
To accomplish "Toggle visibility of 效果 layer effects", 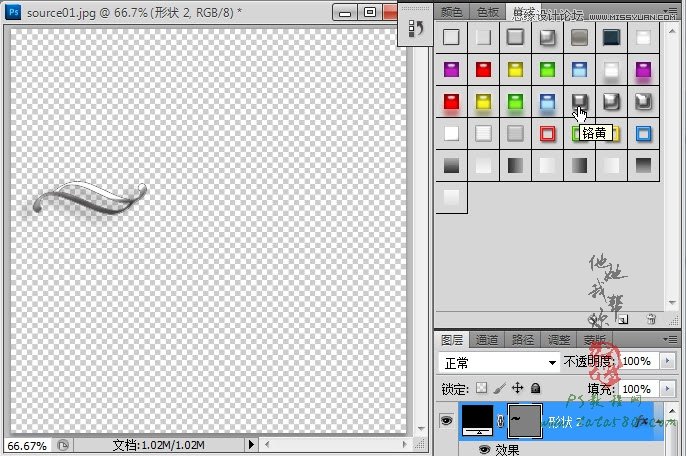I will [484, 449].
